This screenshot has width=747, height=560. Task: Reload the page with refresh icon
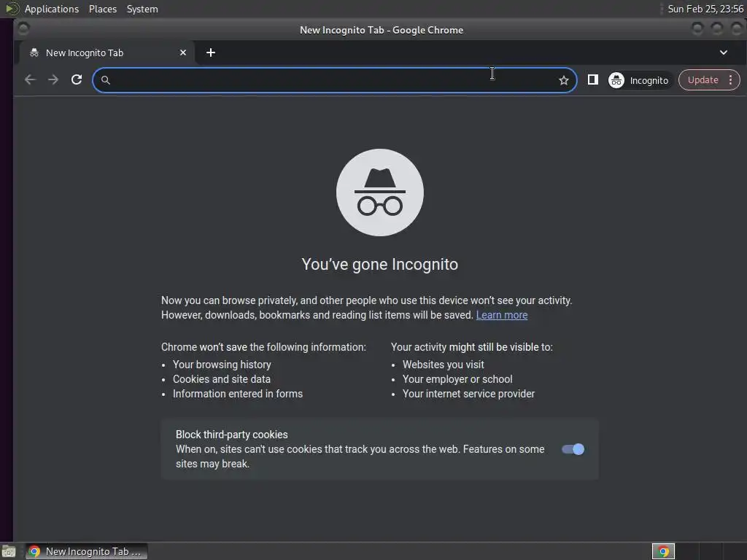click(77, 80)
